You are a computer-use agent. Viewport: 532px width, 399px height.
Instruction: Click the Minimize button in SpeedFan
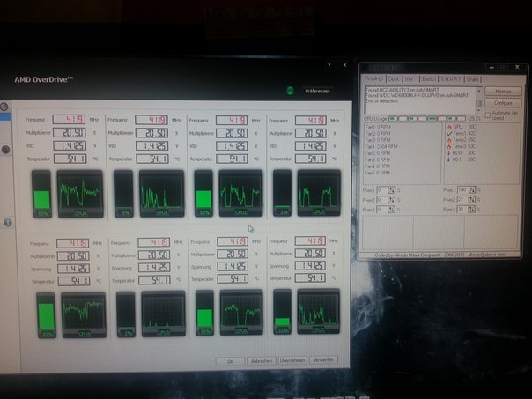(503, 92)
